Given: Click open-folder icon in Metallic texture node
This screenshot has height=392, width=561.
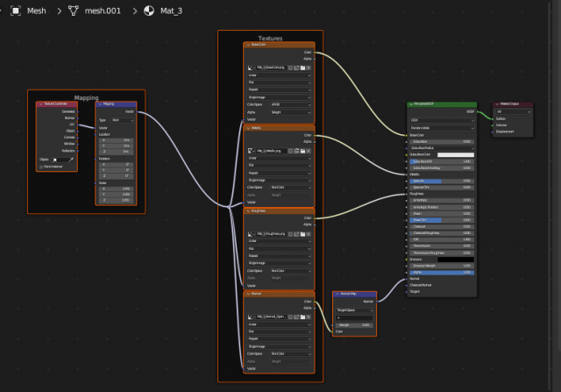Looking at the screenshot, I should [x=304, y=150].
